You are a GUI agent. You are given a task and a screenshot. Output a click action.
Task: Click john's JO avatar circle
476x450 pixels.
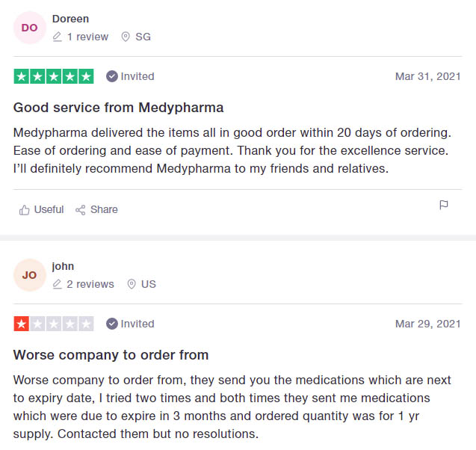tap(29, 275)
